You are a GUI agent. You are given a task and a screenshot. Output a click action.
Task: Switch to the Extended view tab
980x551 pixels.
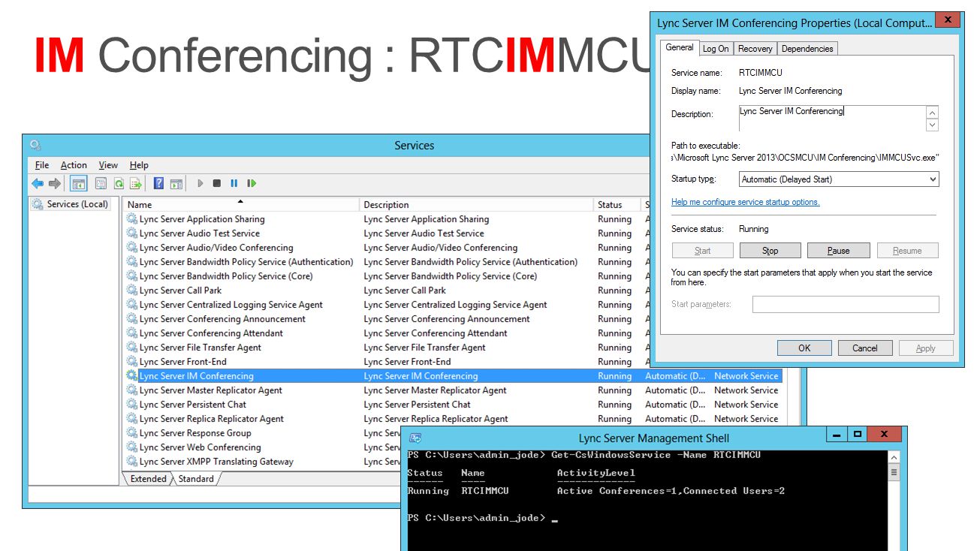pos(148,479)
